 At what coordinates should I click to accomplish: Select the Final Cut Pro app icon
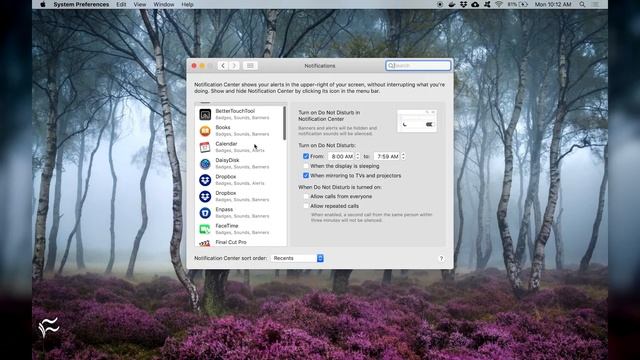205,243
